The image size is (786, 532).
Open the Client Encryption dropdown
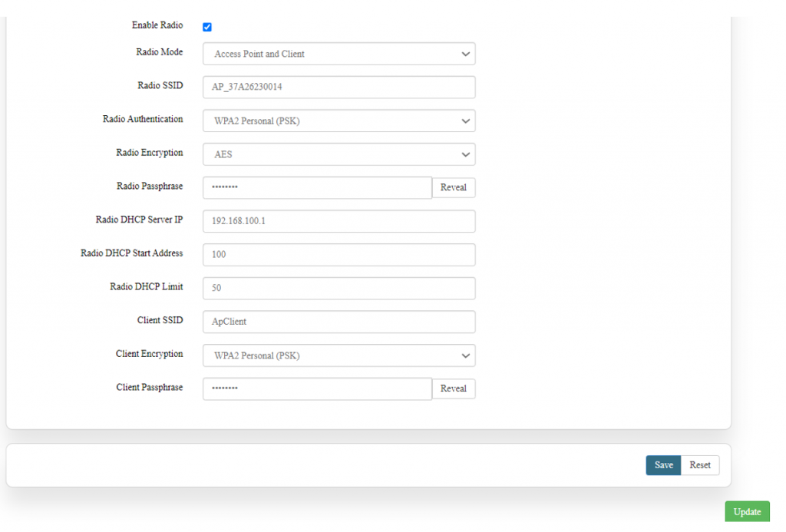pos(339,355)
